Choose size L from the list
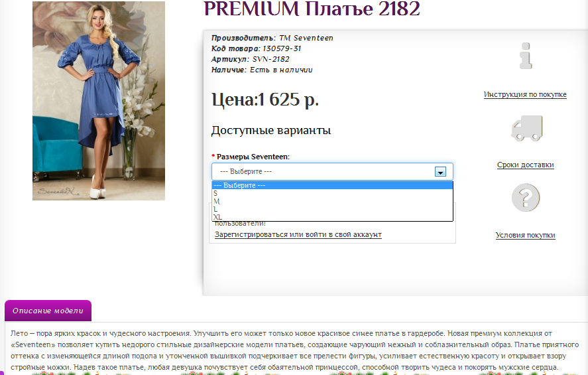Screen dimensions: 588x375 pos(332,209)
